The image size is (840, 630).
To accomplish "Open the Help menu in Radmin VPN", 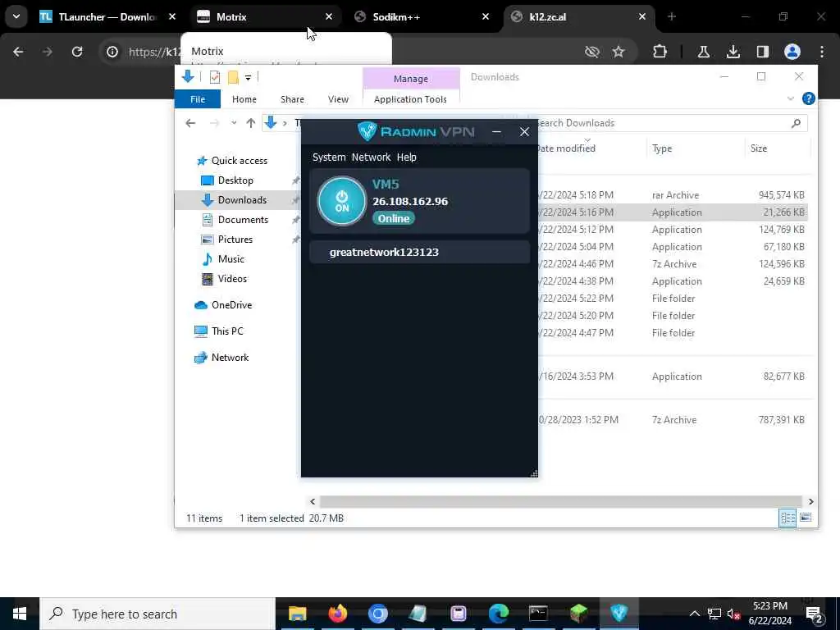I will click(x=407, y=157).
